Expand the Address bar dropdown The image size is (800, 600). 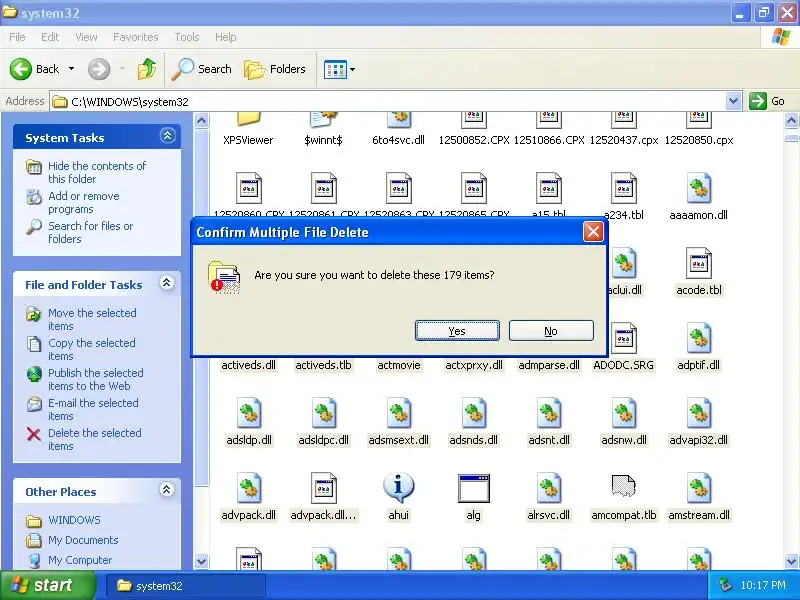[733, 101]
